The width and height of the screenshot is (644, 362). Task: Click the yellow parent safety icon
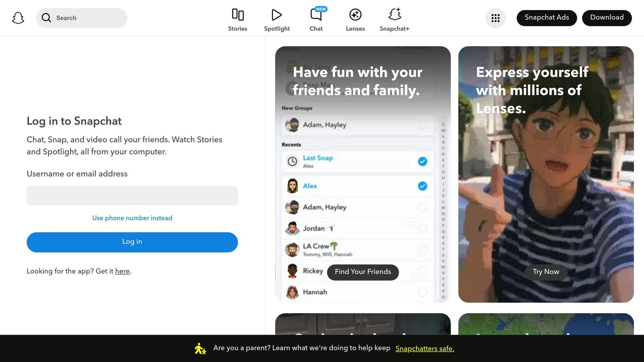pos(200,348)
